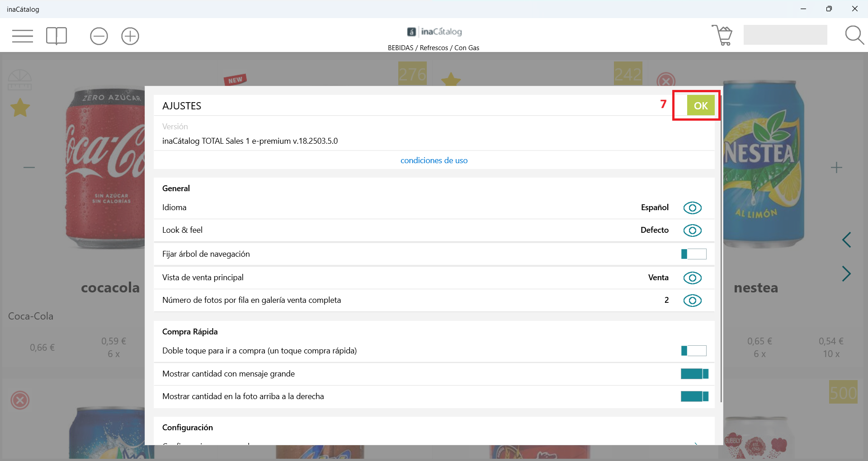Open the condiciones de uso link
868x461 pixels.
[x=434, y=160]
